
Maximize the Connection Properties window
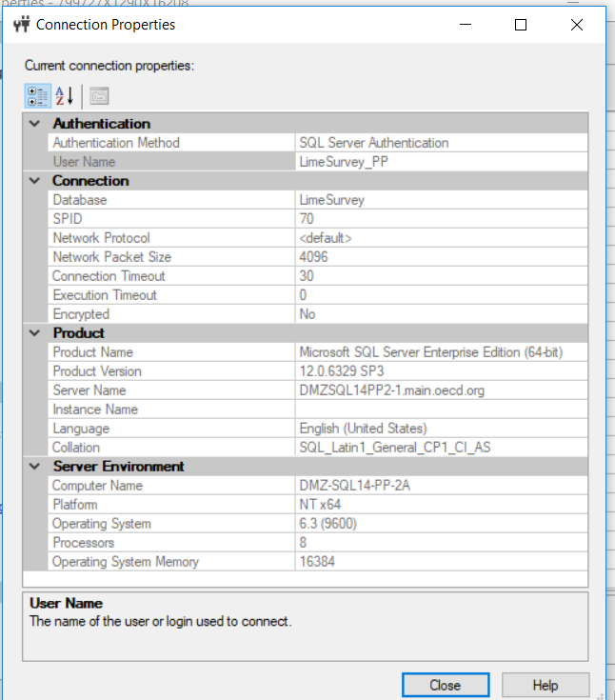tap(521, 26)
